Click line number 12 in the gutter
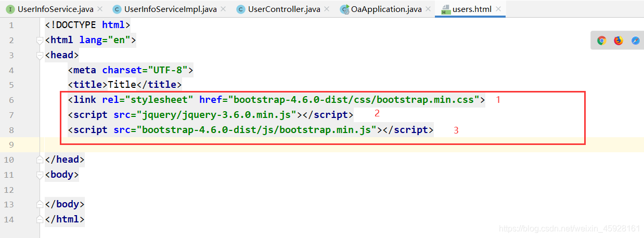644x238 pixels. 8,190
